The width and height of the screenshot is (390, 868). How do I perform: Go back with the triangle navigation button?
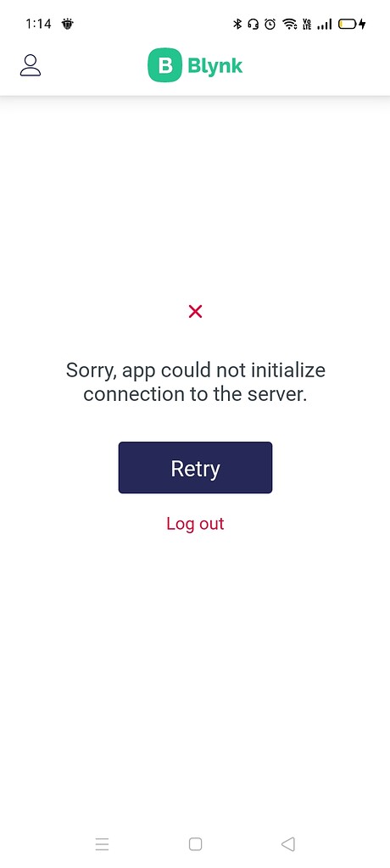[x=288, y=844]
